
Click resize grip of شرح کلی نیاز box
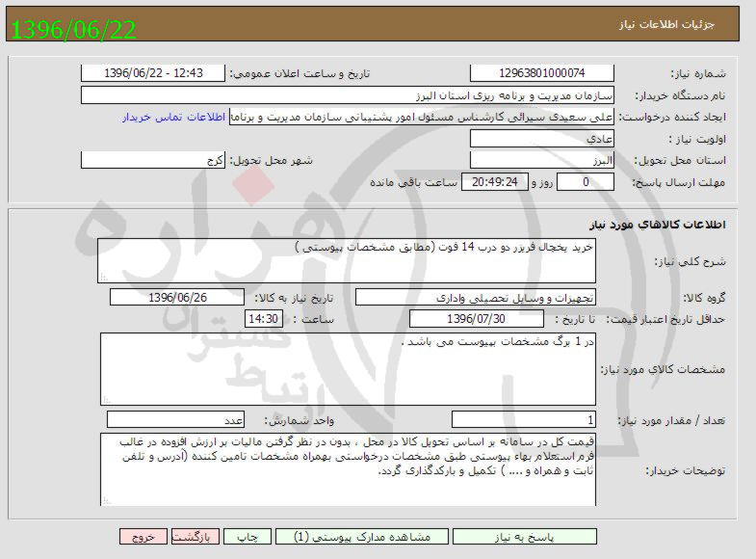[103, 278]
